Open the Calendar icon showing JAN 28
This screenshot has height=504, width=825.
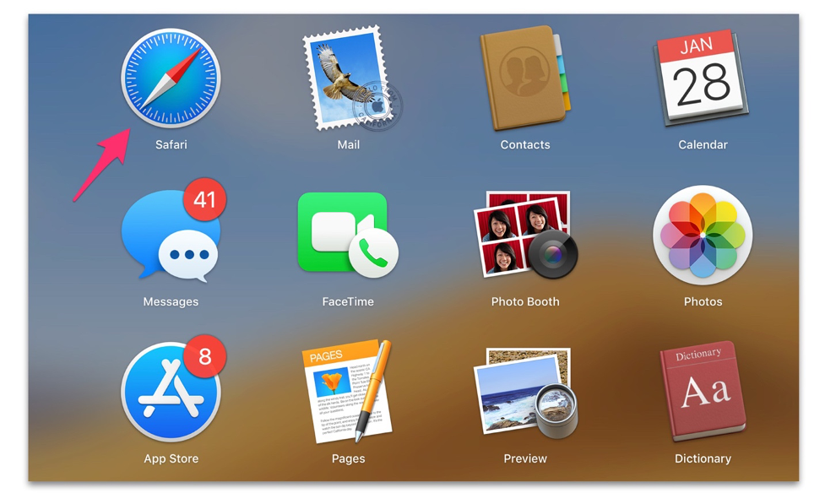[702, 78]
